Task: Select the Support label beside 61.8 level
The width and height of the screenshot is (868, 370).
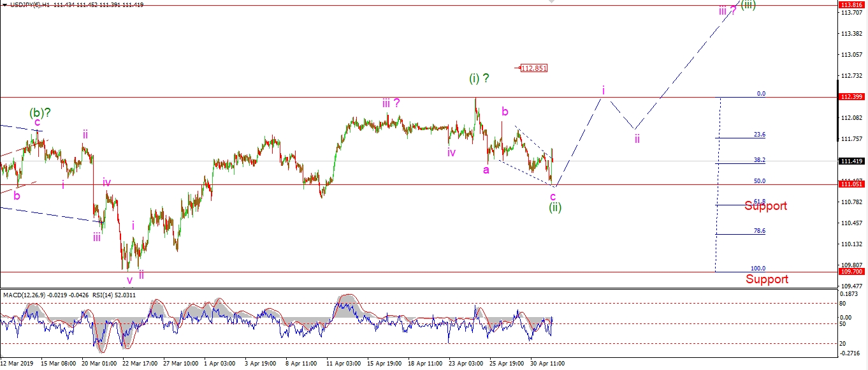Action: tap(765, 206)
